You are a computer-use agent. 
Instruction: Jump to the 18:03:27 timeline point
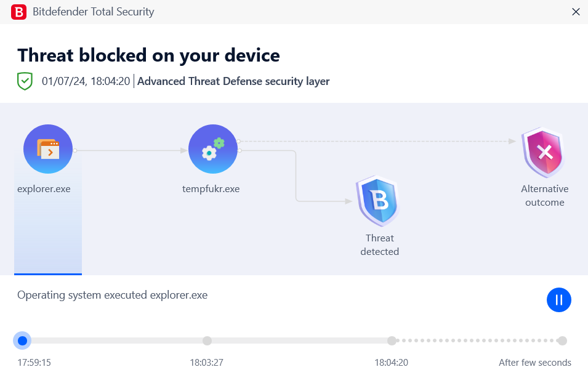[x=207, y=341]
